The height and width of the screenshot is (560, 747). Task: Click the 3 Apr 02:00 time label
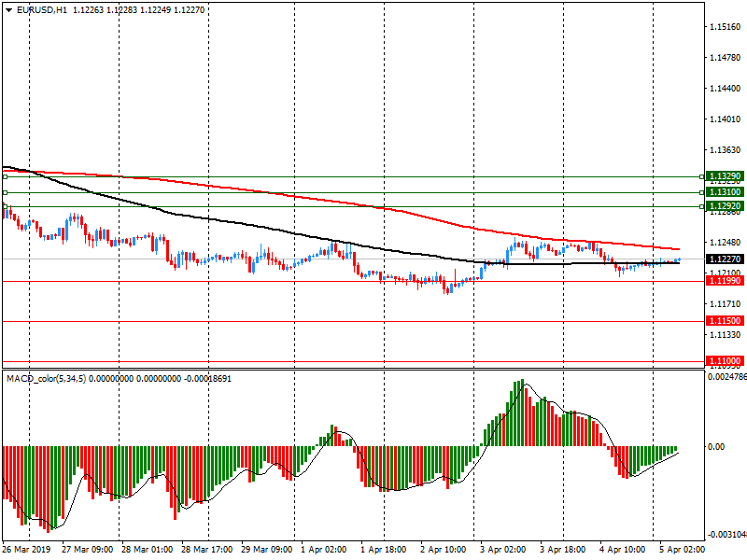[503, 551]
